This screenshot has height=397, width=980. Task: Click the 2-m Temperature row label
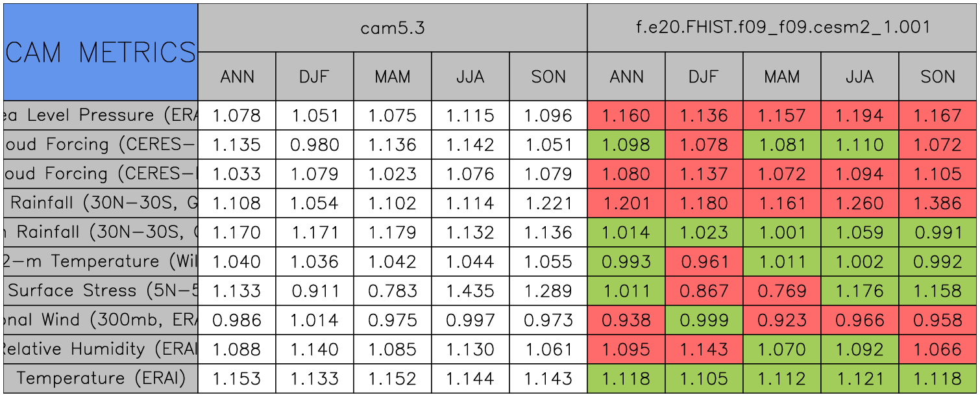[101, 262]
